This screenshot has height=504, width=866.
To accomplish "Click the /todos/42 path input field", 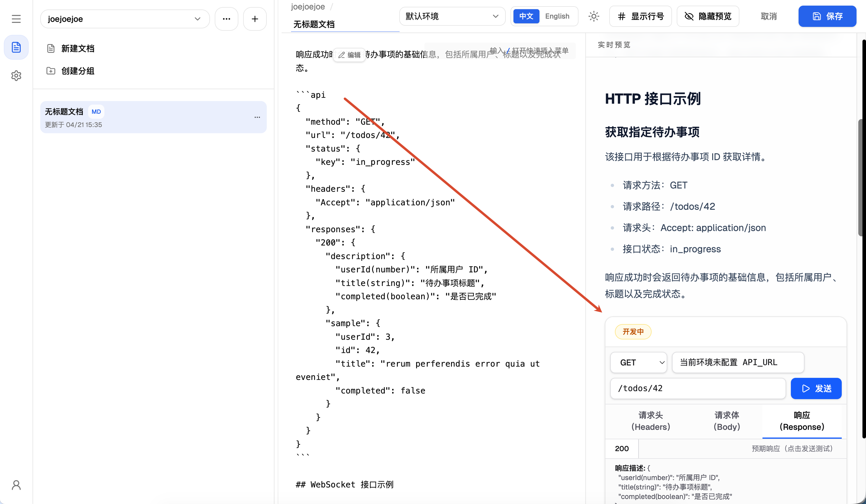I will [x=698, y=388].
